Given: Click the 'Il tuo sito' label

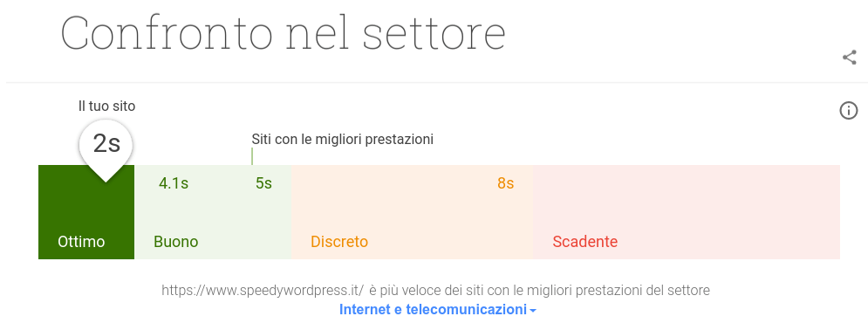Looking at the screenshot, I should click(106, 106).
